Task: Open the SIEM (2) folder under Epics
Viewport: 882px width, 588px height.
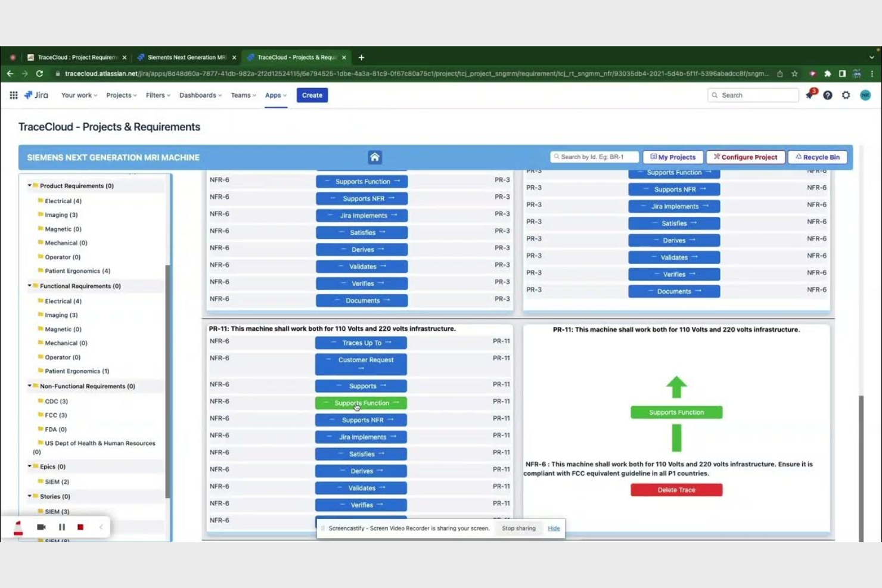Action: tap(57, 482)
